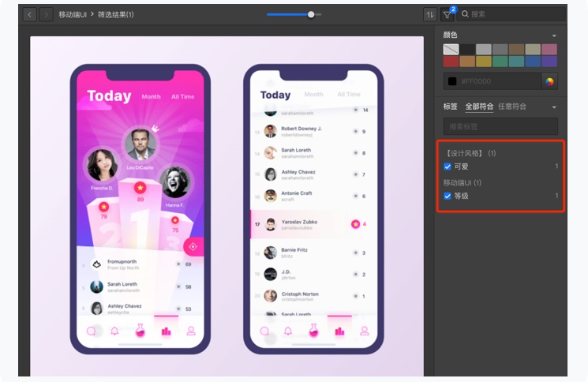
Task: Click 筛选结果(1) breadcrumb
Action: click(x=115, y=14)
